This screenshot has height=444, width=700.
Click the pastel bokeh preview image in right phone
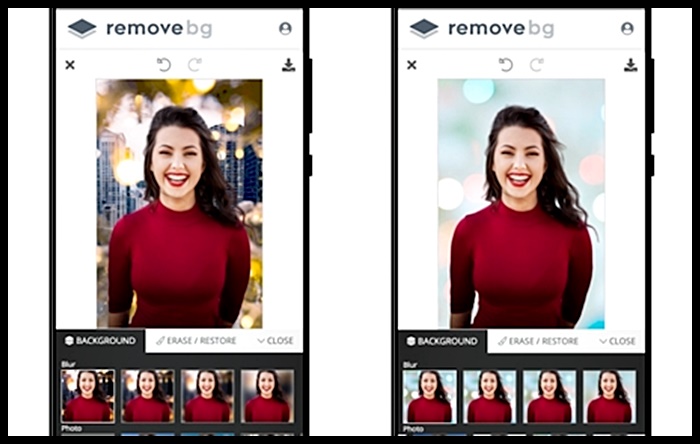click(521, 203)
